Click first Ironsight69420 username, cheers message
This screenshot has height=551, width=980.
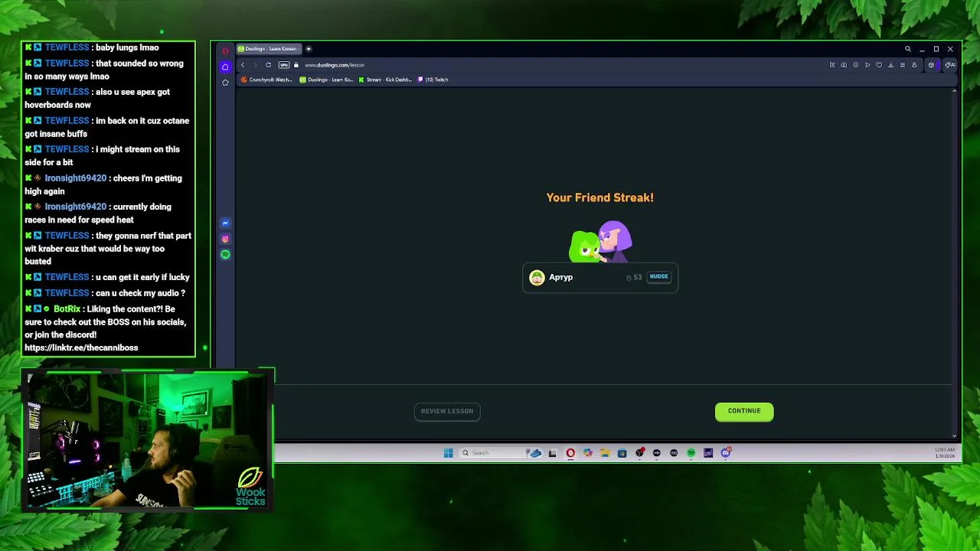click(75, 178)
